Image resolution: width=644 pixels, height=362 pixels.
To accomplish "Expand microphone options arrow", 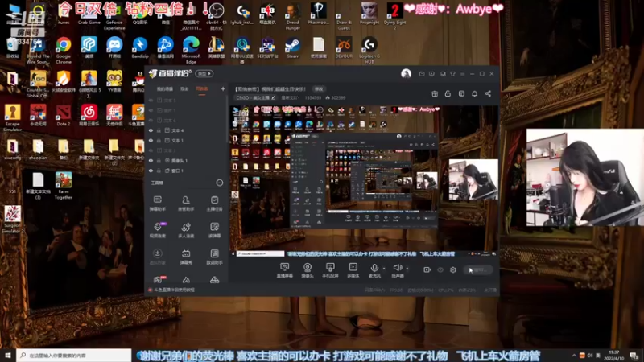I will (x=384, y=269).
